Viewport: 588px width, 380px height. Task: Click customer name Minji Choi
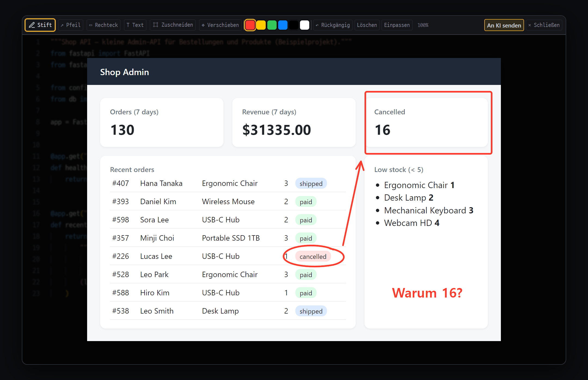point(157,238)
